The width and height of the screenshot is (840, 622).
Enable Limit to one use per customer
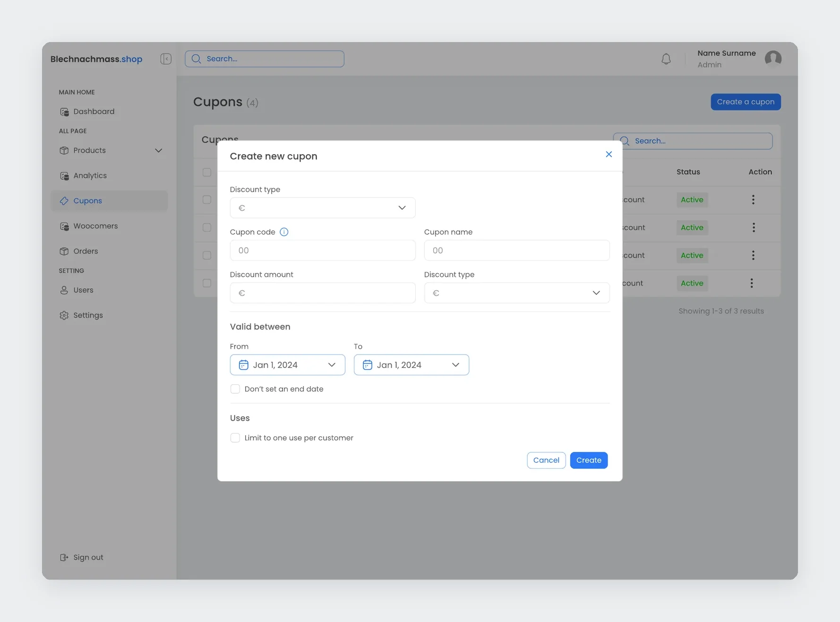click(x=235, y=438)
